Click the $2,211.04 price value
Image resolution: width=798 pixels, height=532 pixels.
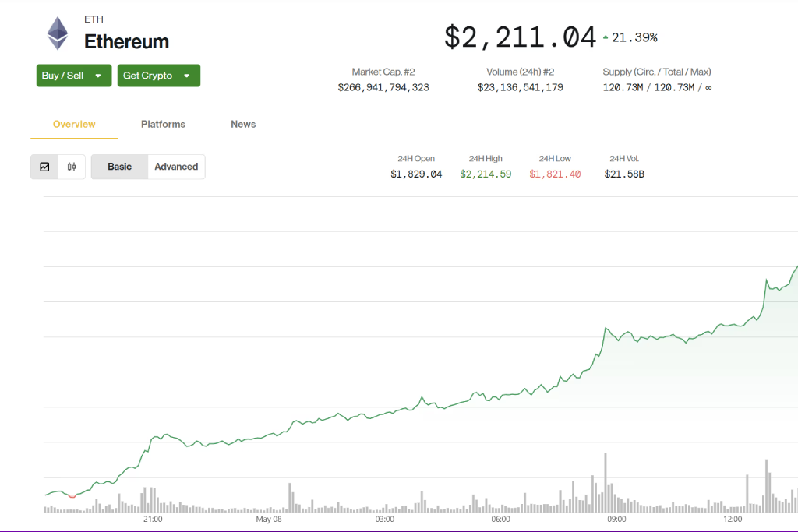520,37
